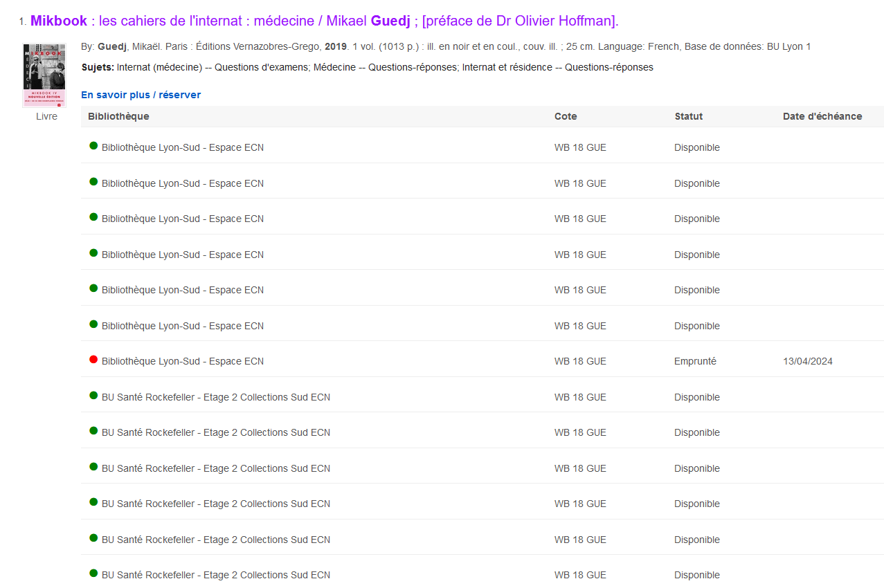Click the Livre label under the cover

click(46, 116)
